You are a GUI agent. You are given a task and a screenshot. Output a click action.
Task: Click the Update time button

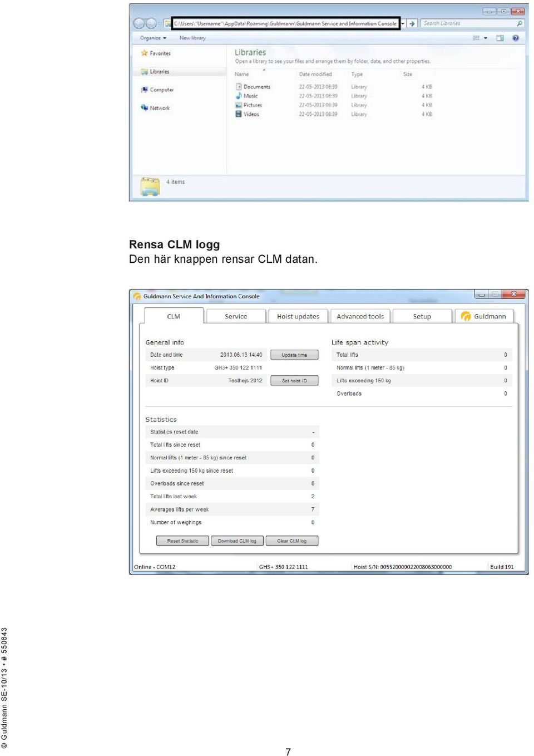[x=294, y=355]
